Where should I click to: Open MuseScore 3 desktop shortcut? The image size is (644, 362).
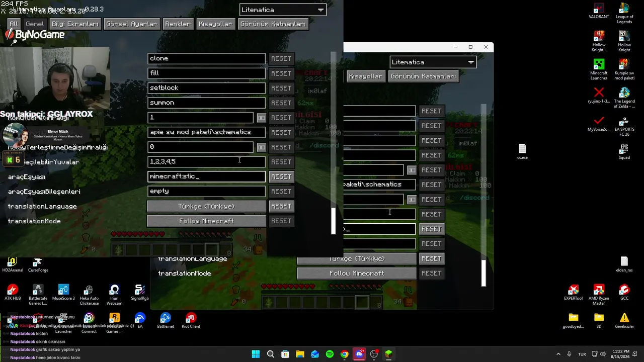coord(63,293)
